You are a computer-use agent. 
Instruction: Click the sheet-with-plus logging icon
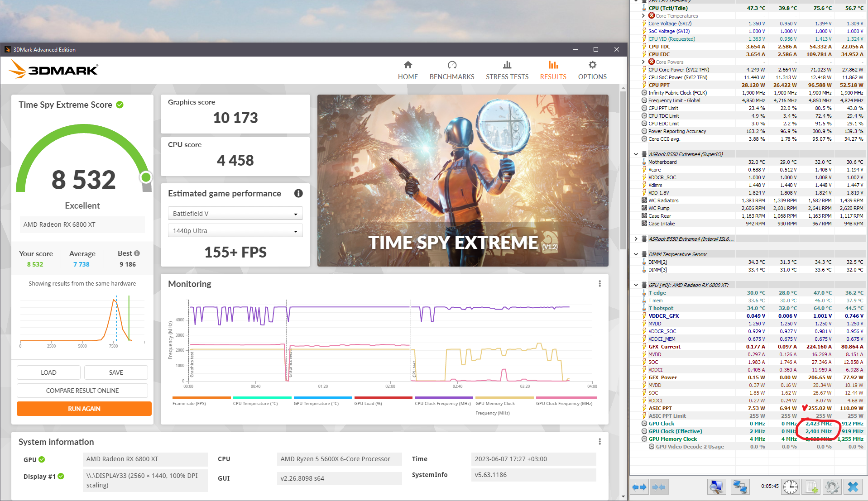coord(810,487)
